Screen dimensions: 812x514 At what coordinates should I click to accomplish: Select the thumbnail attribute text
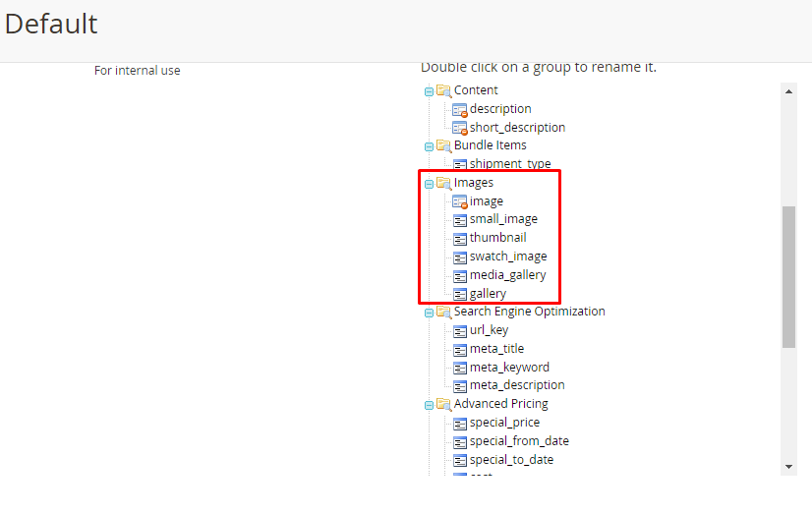[x=497, y=238]
